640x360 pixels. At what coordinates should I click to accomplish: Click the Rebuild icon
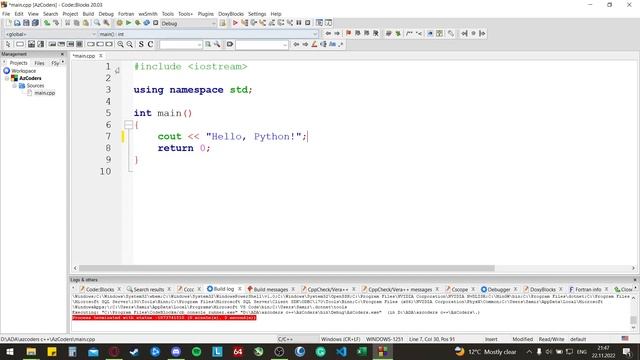(147, 23)
